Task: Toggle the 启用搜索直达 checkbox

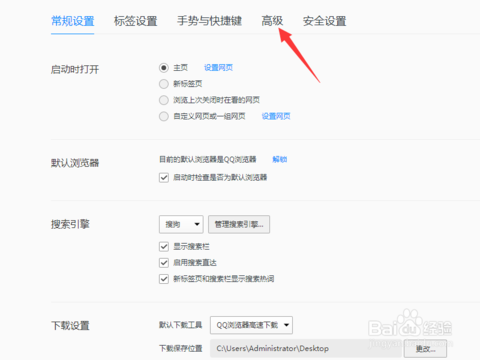Action: (x=164, y=263)
